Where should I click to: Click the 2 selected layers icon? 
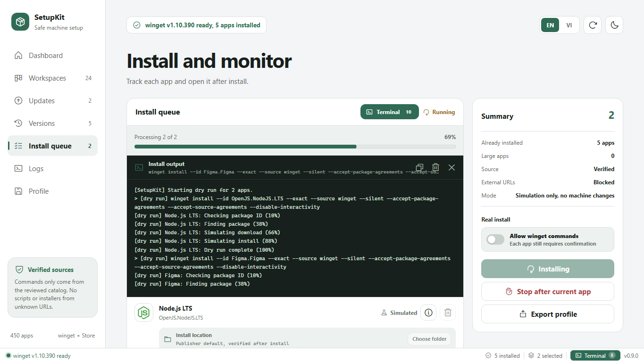click(531, 356)
